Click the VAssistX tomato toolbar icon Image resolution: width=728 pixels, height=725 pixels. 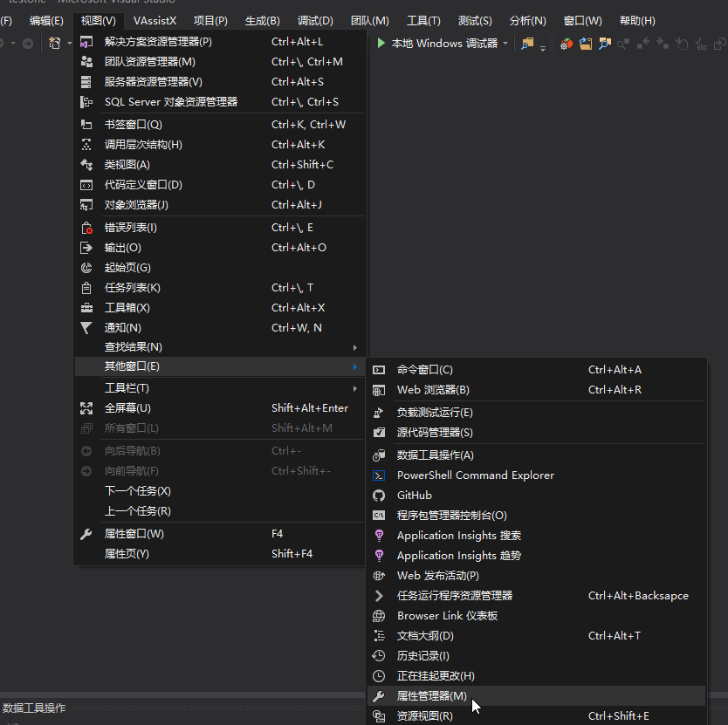566,42
